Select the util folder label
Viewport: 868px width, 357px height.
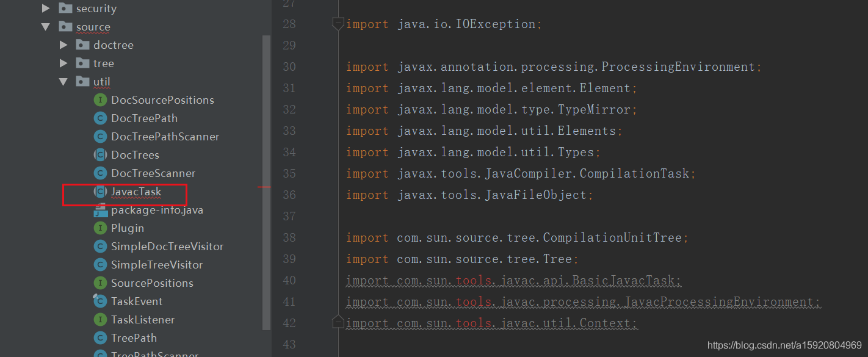click(x=102, y=82)
